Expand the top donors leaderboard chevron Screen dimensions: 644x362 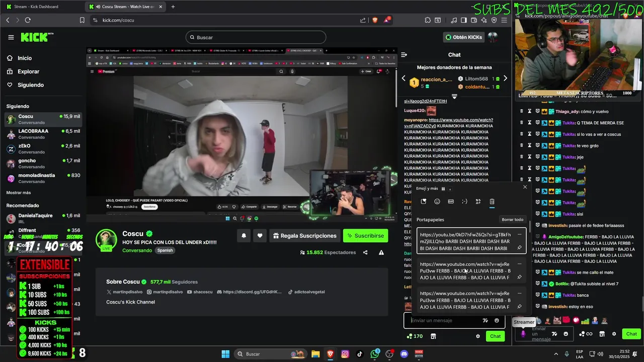(x=454, y=96)
